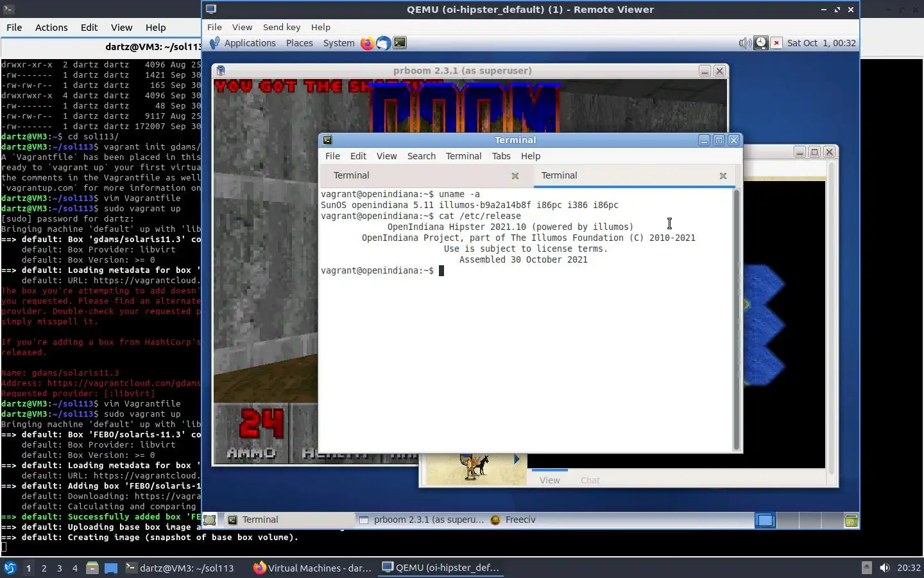Switch to first guest workspace in pager

click(766, 520)
